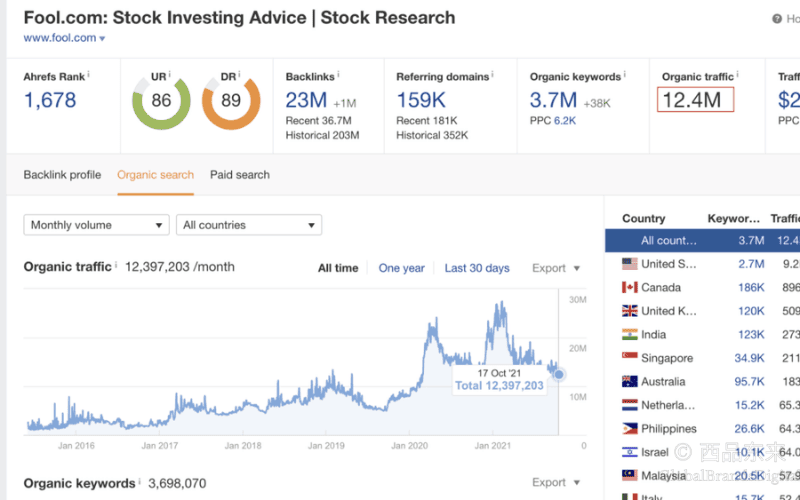Click the DR info icon
Screen dimensions: 800x500
[x=239, y=74]
